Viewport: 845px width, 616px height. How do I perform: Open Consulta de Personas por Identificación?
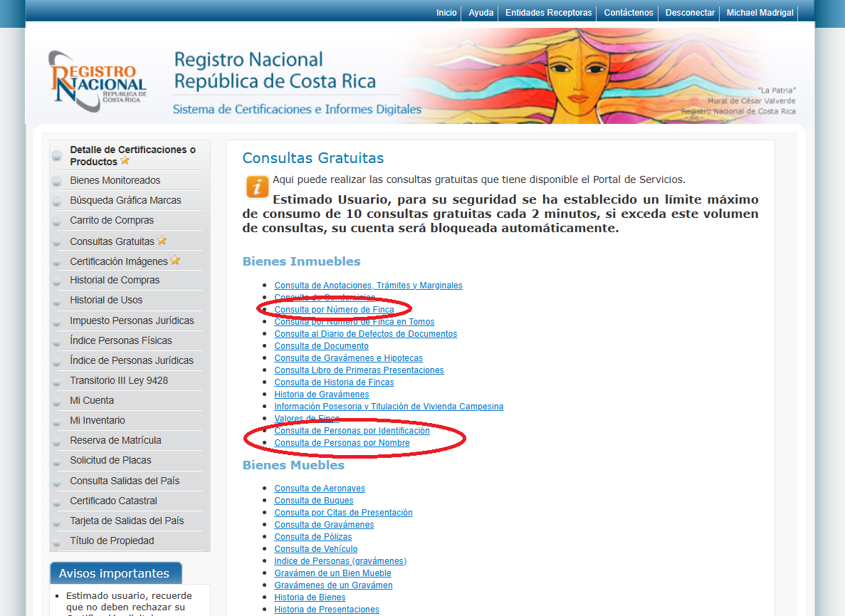pos(352,431)
